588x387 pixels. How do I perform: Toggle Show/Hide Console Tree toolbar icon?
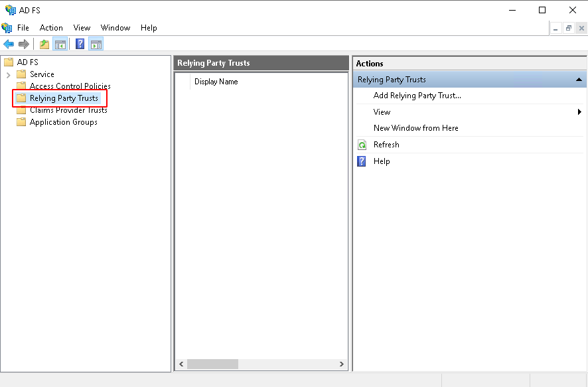click(x=60, y=44)
